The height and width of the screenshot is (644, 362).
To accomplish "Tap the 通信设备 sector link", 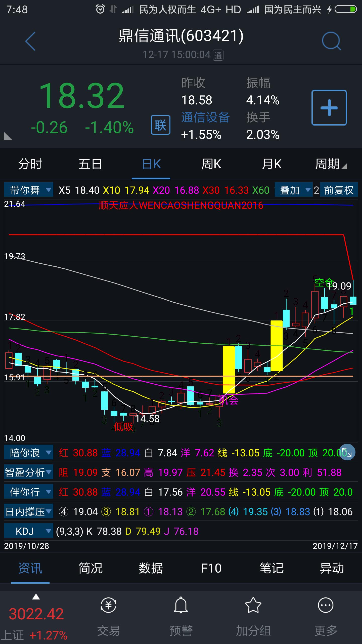I will 205,117.
